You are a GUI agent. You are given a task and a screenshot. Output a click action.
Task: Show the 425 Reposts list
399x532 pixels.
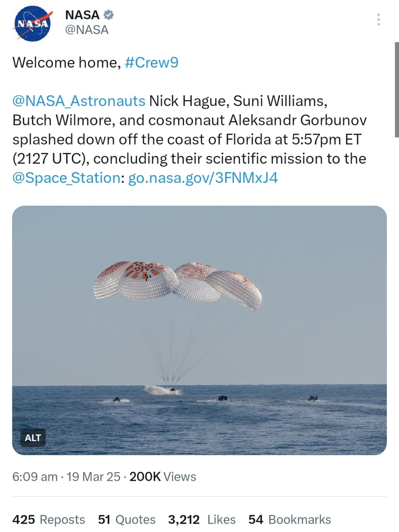click(49, 520)
